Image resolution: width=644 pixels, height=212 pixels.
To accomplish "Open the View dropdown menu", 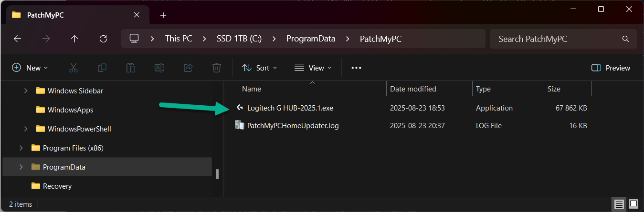I will [x=313, y=68].
